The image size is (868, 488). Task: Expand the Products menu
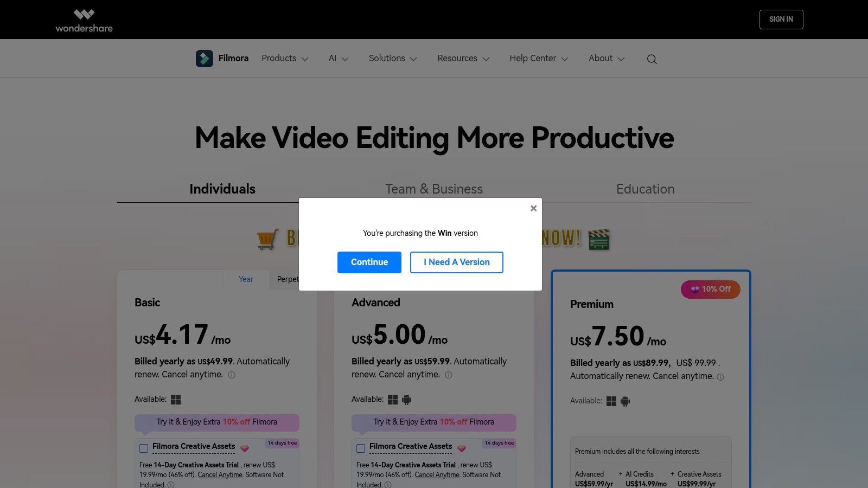[x=285, y=59]
